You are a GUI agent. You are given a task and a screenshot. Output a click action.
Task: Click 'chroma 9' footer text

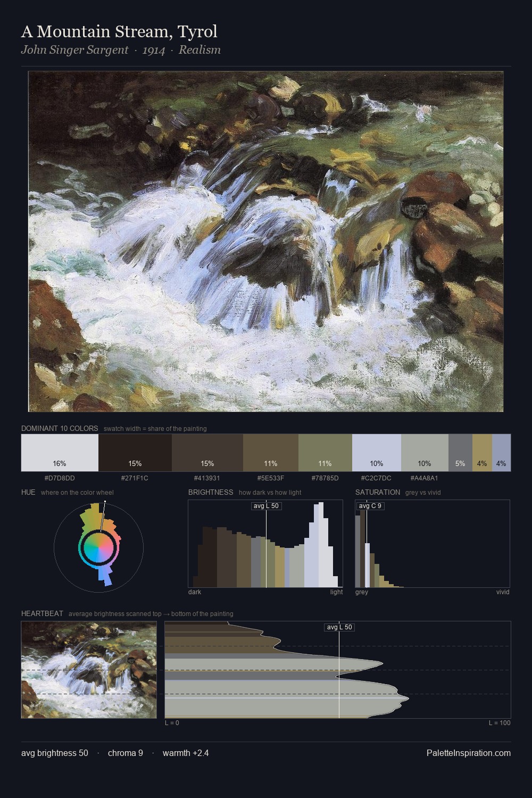126,753
